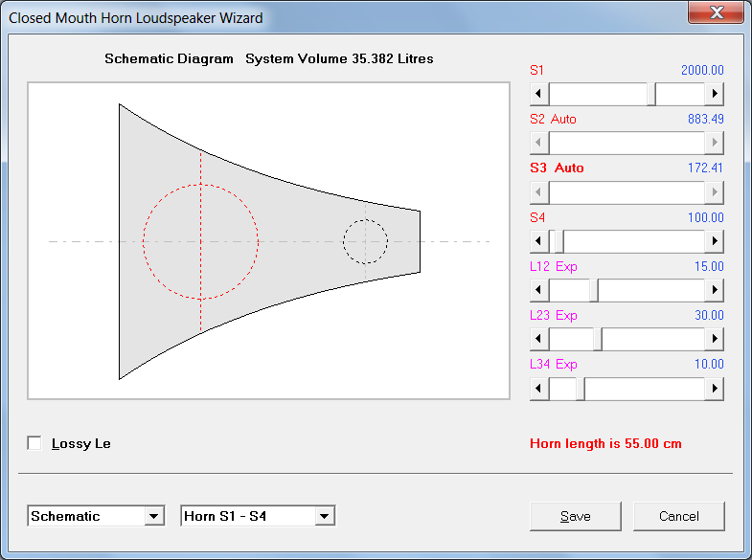Cancel the horn wizard dialog
752x560 pixels.
click(678, 516)
